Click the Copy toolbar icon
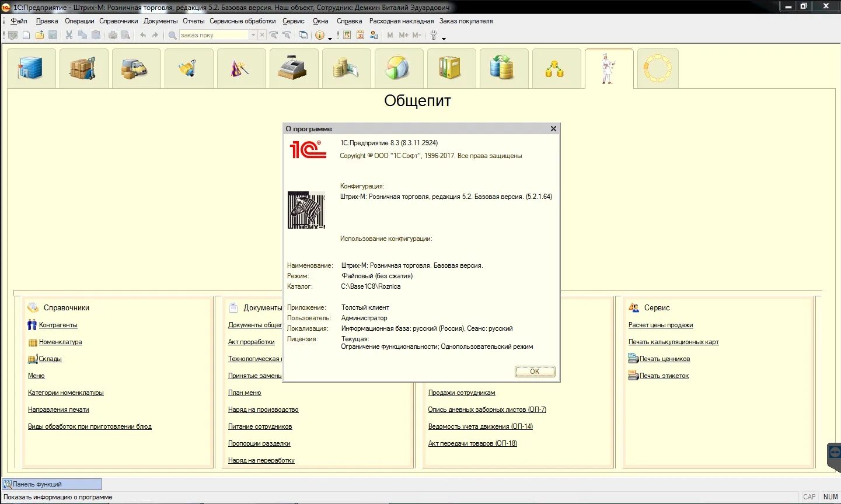The height and width of the screenshot is (504, 841). 82,35
